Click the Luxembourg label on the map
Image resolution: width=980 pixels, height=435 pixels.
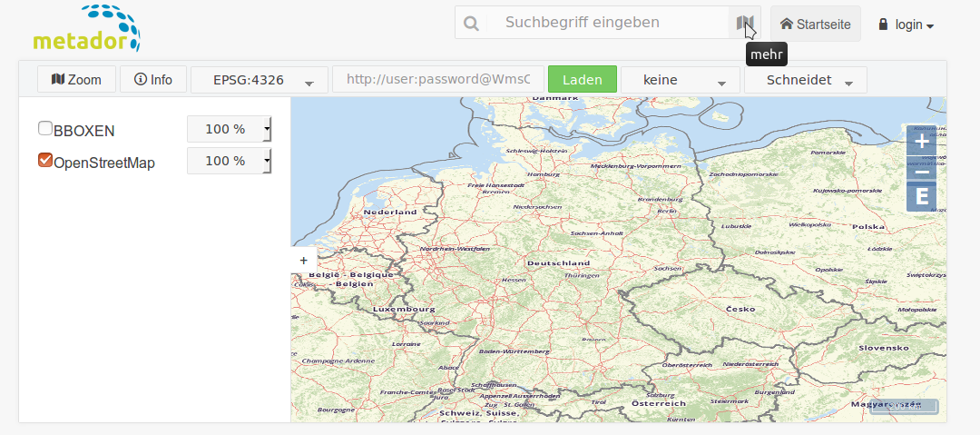coord(404,309)
